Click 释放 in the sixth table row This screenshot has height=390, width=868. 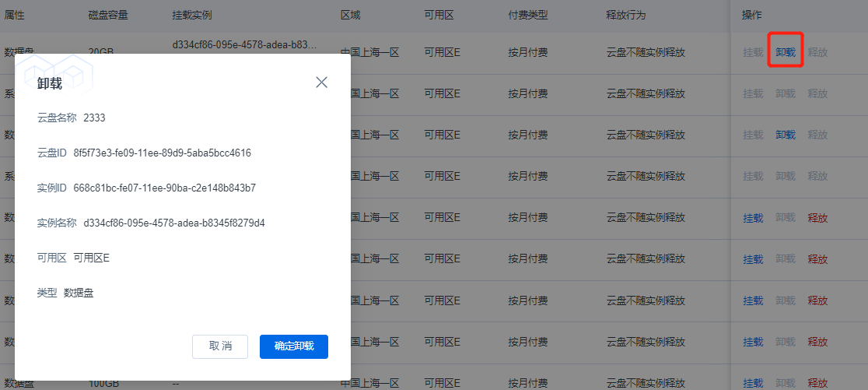tap(817, 259)
